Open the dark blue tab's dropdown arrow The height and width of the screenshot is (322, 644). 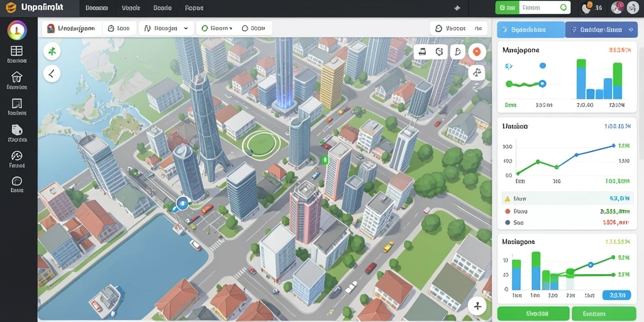(x=631, y=30)
